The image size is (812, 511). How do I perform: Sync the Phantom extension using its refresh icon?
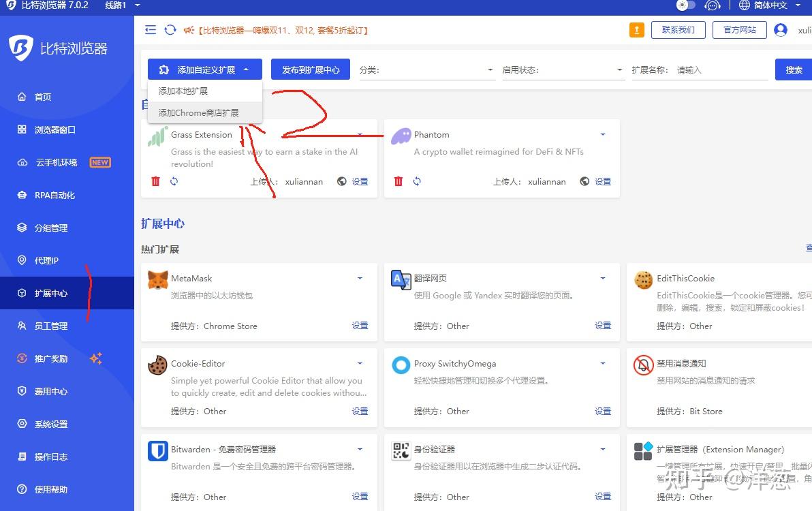coord(418,181)
